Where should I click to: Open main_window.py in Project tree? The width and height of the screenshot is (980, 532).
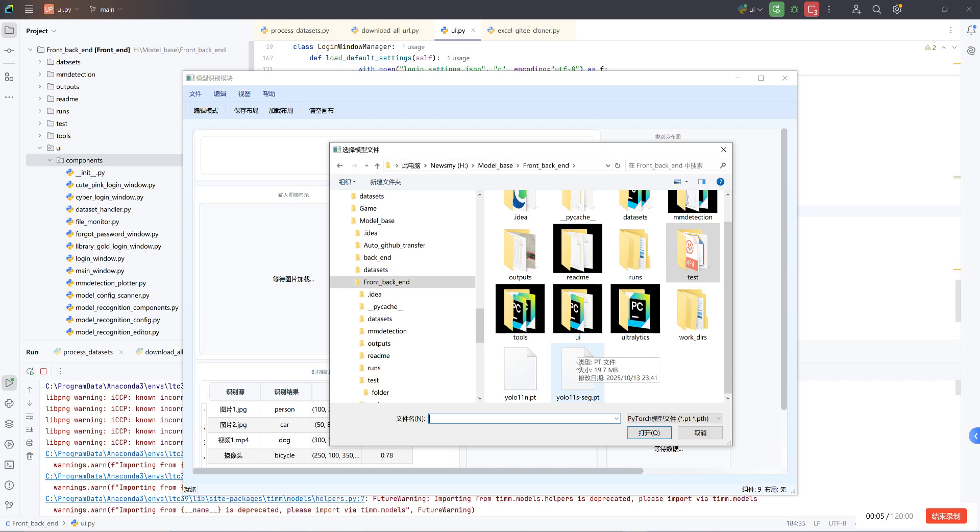(x=100, y=271)
